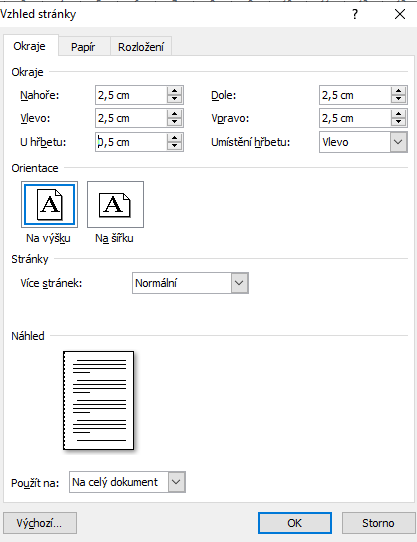417x542 pixels.
Task: Click the question mark help icon
Action: pos(355,14)
